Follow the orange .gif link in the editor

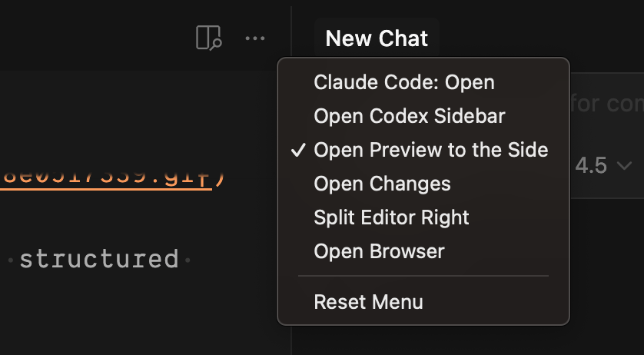tap(106, 179)
